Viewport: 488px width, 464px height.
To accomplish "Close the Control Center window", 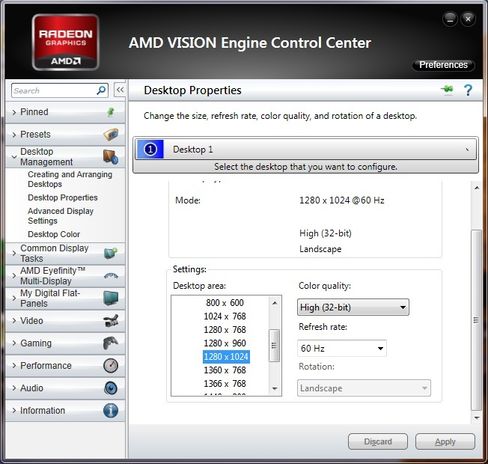I will point(468,19).
